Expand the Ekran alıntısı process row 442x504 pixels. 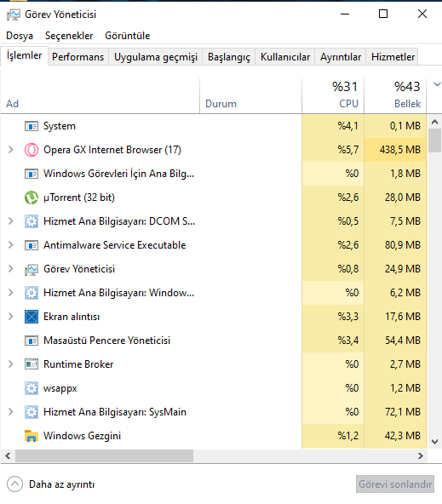(x=10, y=317)
